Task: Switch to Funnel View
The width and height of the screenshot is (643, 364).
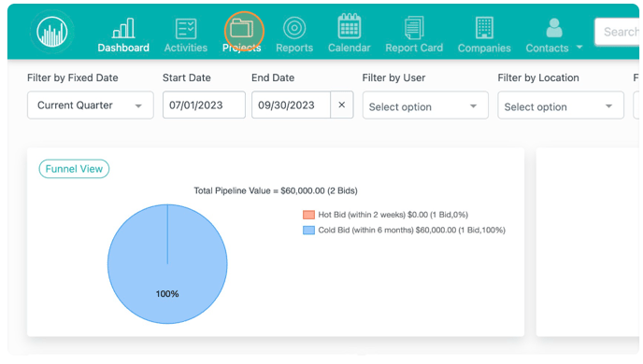Action: tap(74, 169)
